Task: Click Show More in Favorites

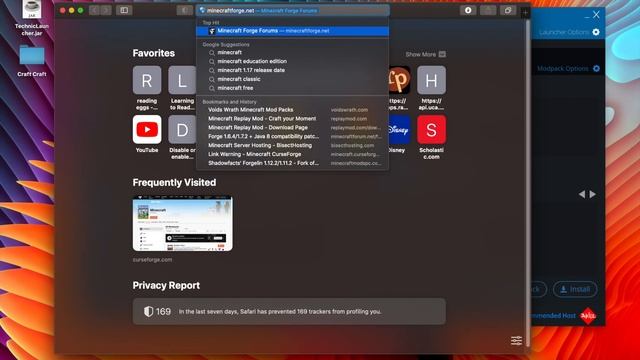Action: coord(425,54)
